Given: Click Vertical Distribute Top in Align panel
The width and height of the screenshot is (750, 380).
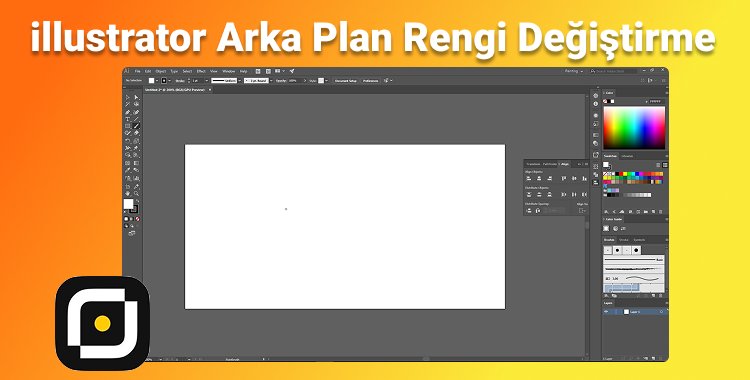Looking at the screenshot, I should [x=529, y=195].
